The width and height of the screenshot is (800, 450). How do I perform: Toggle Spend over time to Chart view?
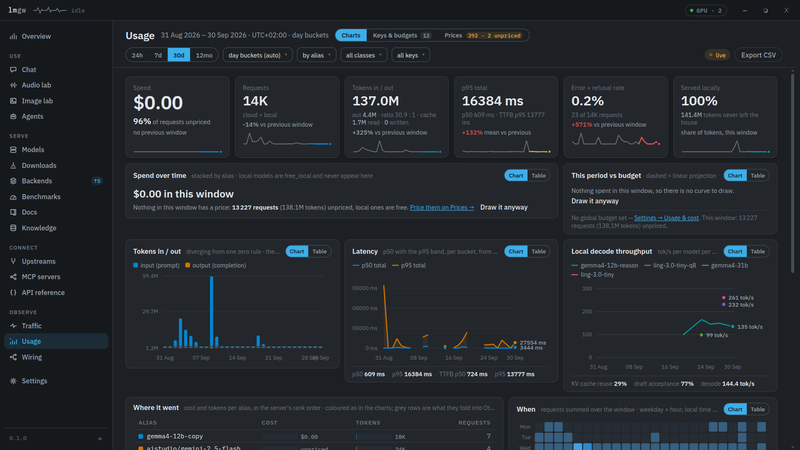coord(516,176)
